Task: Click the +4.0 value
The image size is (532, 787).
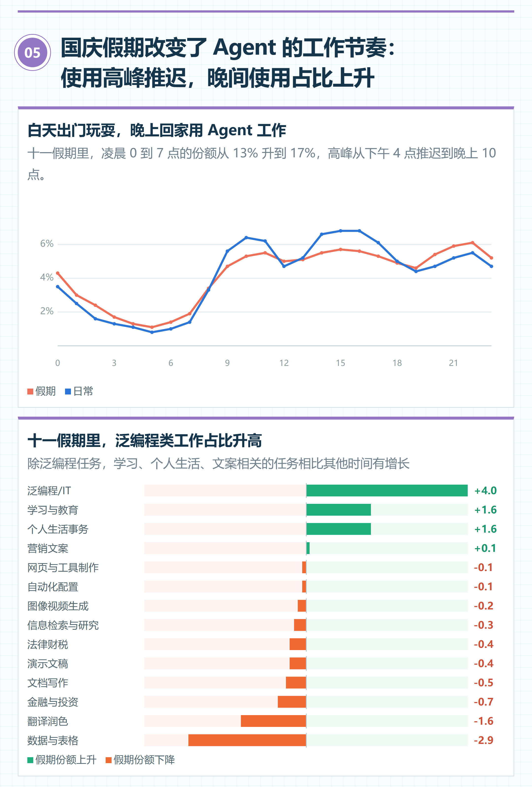Action: click(485, 491)
